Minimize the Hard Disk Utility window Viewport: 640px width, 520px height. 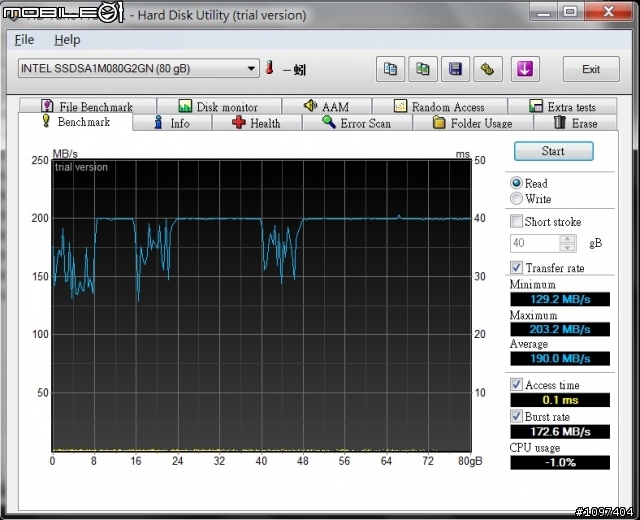[x=544, y=11]
